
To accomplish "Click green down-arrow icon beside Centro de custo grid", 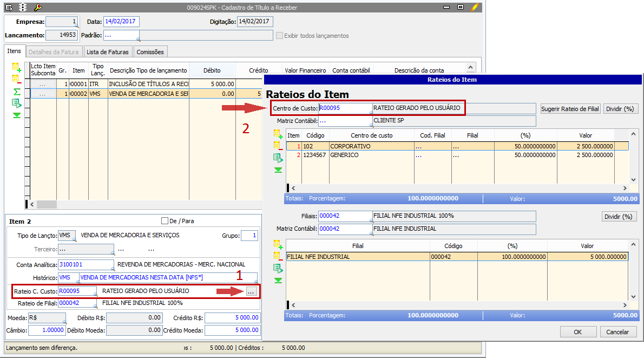I will point(278,170).
